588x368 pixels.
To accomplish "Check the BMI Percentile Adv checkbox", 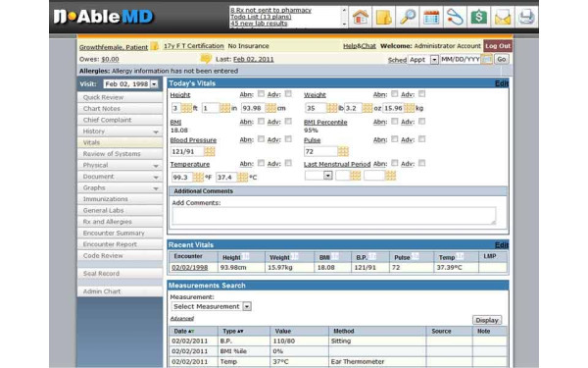I will click(421, 121).
